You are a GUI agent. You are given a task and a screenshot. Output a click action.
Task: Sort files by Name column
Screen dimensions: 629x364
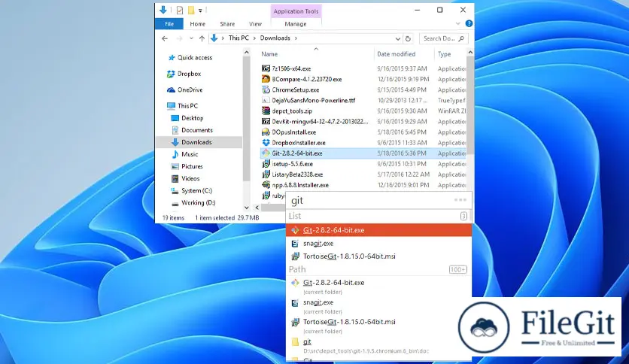[269, 54]
